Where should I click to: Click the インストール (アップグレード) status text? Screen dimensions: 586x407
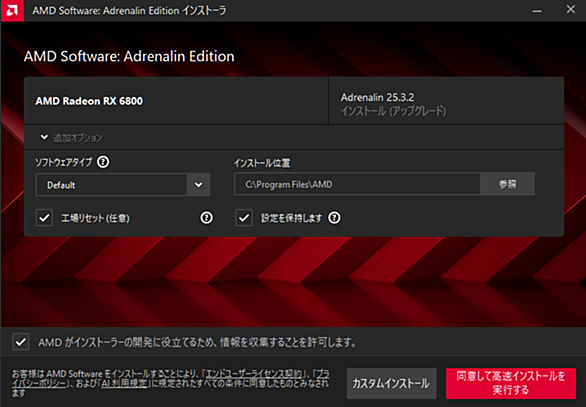click(x=393, y=111)
